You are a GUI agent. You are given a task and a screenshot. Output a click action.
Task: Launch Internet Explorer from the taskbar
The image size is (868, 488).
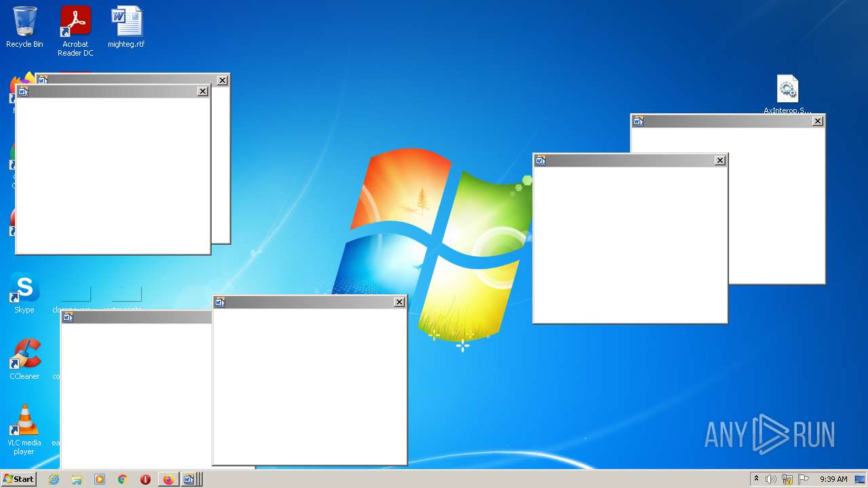pyautogui.click(x=54, y=479)
